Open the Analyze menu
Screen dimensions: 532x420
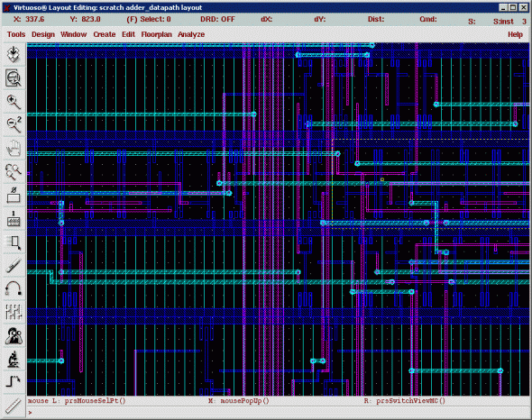pos(191,34)
